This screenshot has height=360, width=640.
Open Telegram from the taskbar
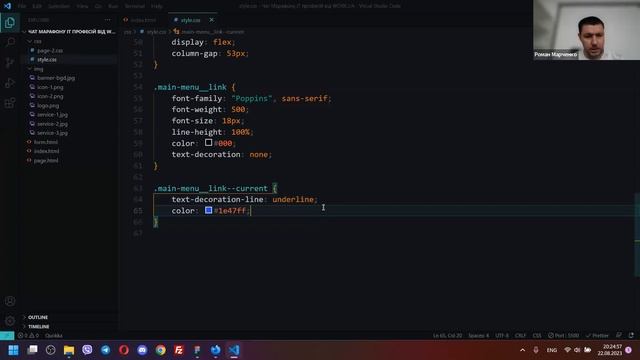(105, 350)
